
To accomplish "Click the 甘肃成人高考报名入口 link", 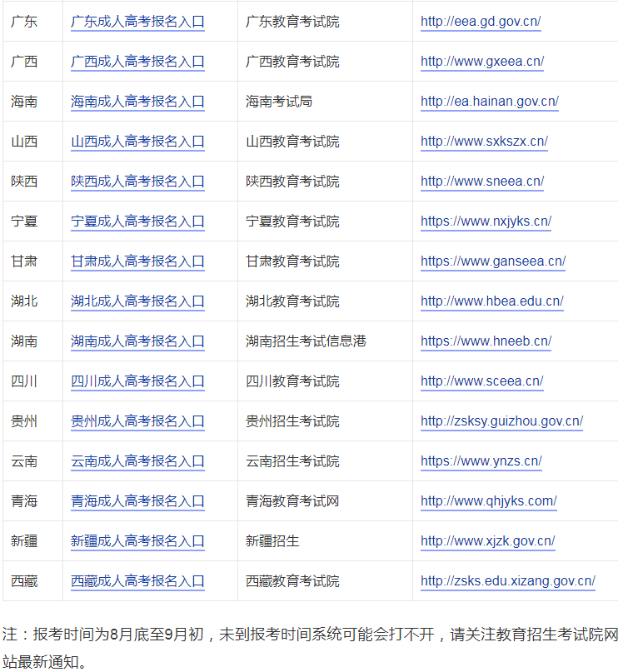I will (x=137, y=261).
